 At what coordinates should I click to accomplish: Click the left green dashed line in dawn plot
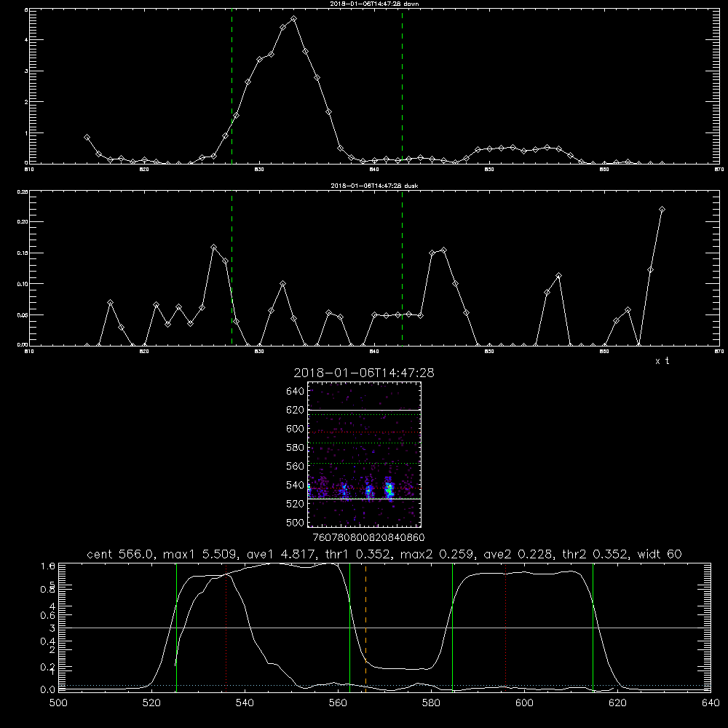click(x=232, y=86)
